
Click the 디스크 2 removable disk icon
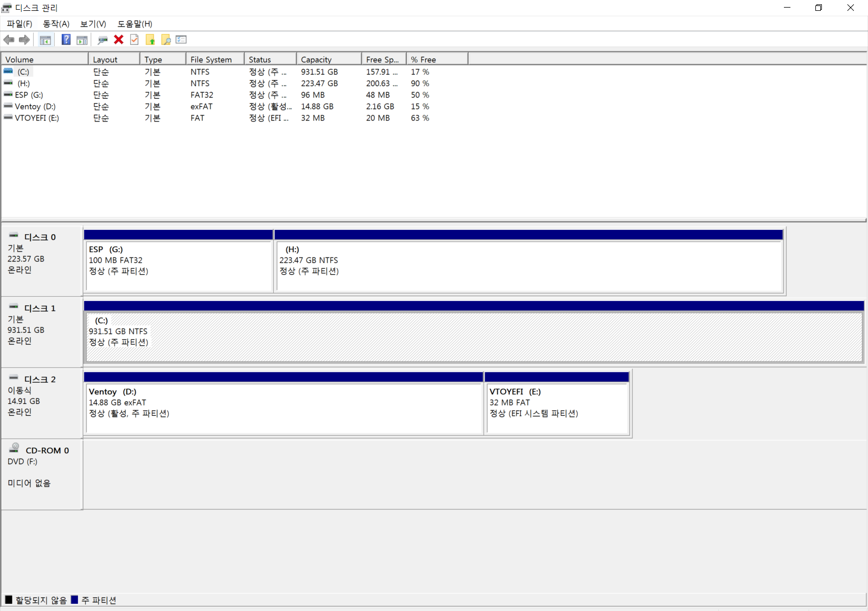click(14, 378)
